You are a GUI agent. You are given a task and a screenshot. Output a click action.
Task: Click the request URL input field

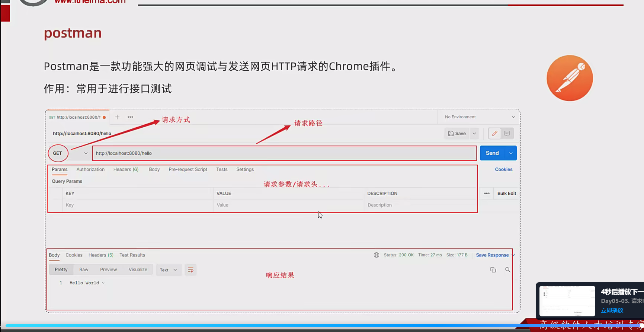click(x=285, y=153)
